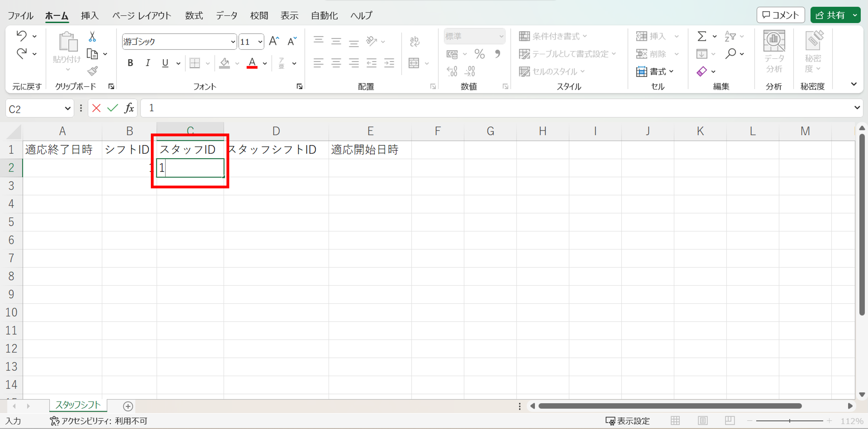Screen dimensions: 868x429
Task: Click the decrease decimal places icon
Action: pyautogui.click(x=470, y=71)
